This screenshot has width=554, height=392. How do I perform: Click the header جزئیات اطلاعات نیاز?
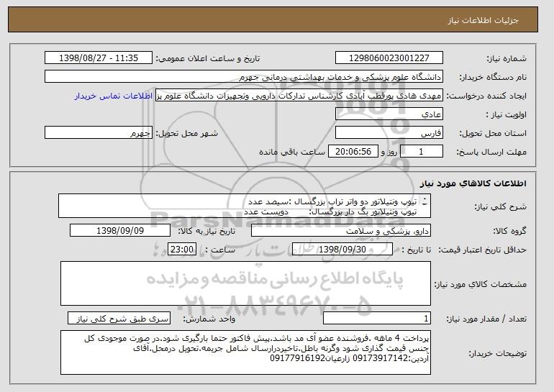tap(483, 20)
